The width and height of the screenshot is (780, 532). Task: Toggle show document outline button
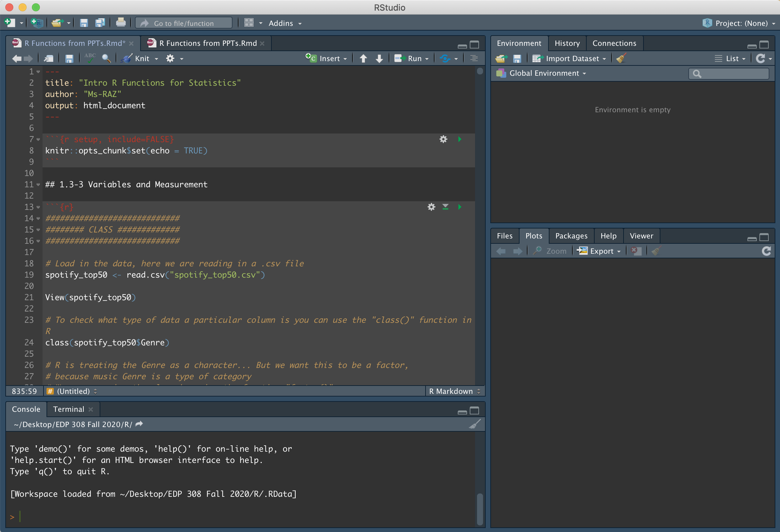coord(474,58)
